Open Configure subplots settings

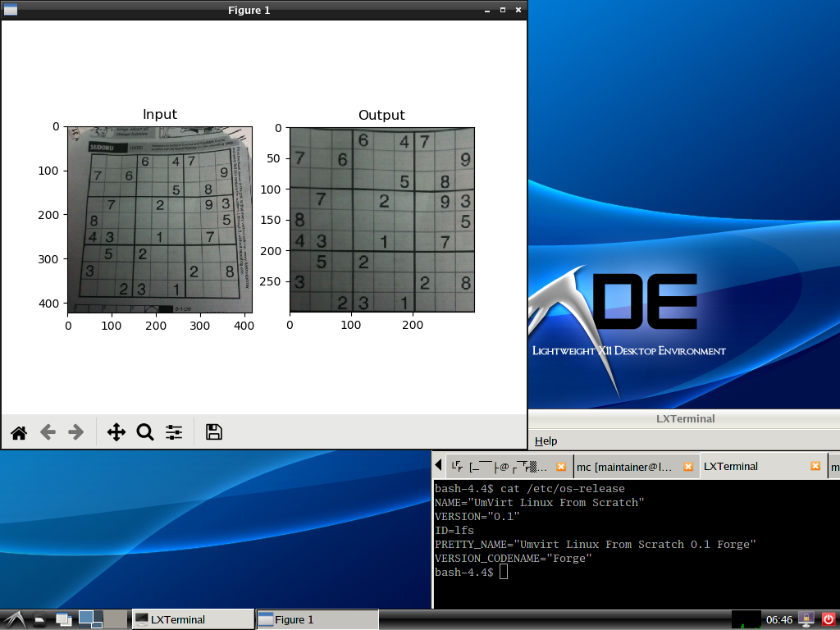[174, 432]
